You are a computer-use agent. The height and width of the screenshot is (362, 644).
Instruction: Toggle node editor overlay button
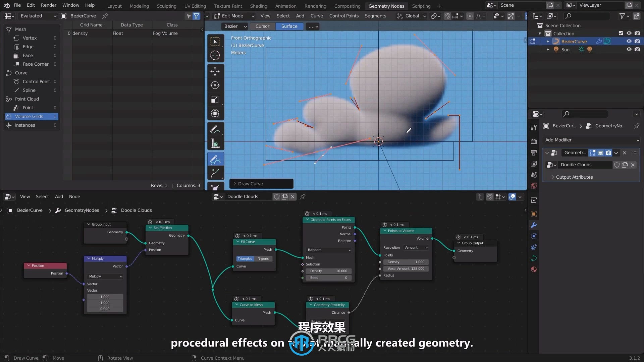[512, 197]
